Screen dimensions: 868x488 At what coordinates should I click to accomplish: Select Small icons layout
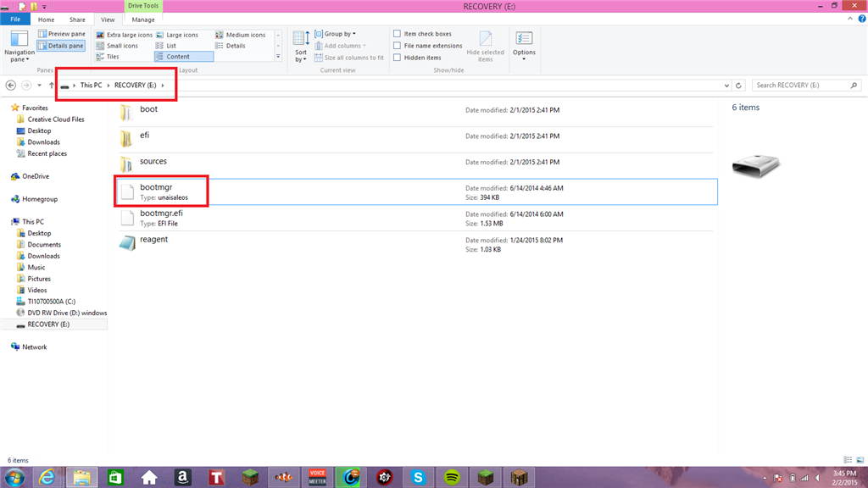pos(117,46)
